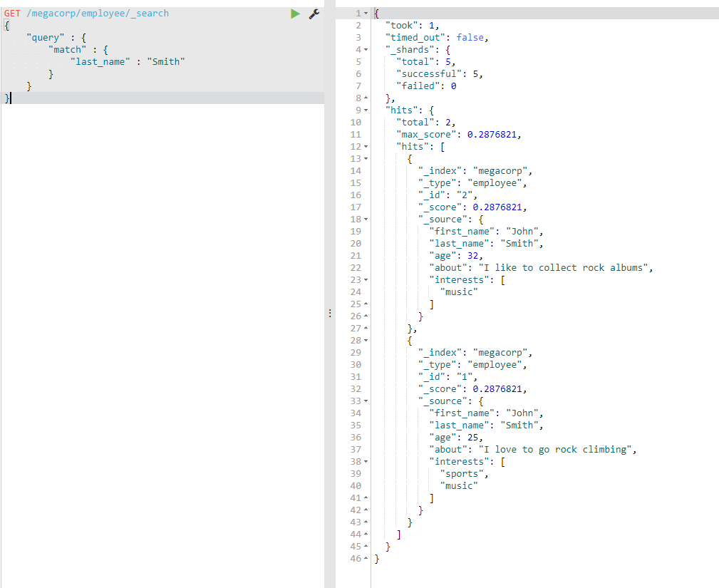719x588 pixels.
Task: Click the "timed_out" false value
Action: (470, 38)
